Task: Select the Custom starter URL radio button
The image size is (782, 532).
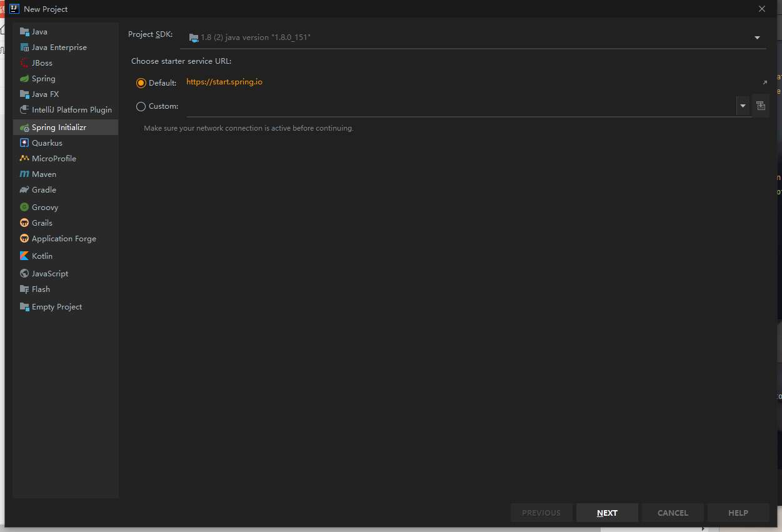Action: point(141,106)
